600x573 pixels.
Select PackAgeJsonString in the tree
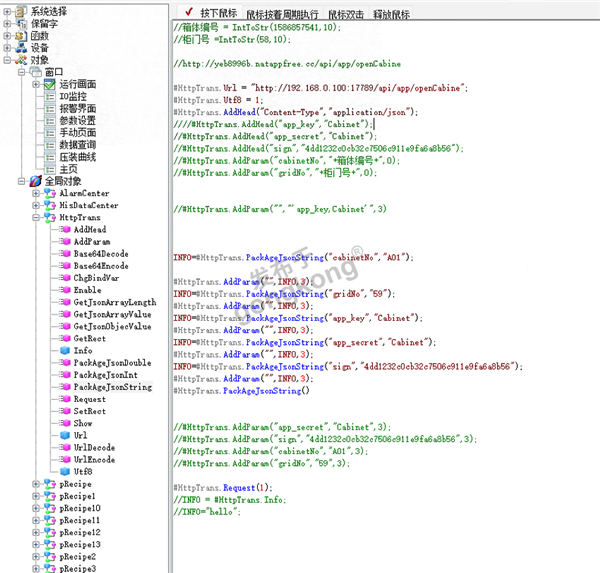pos(112,386)
